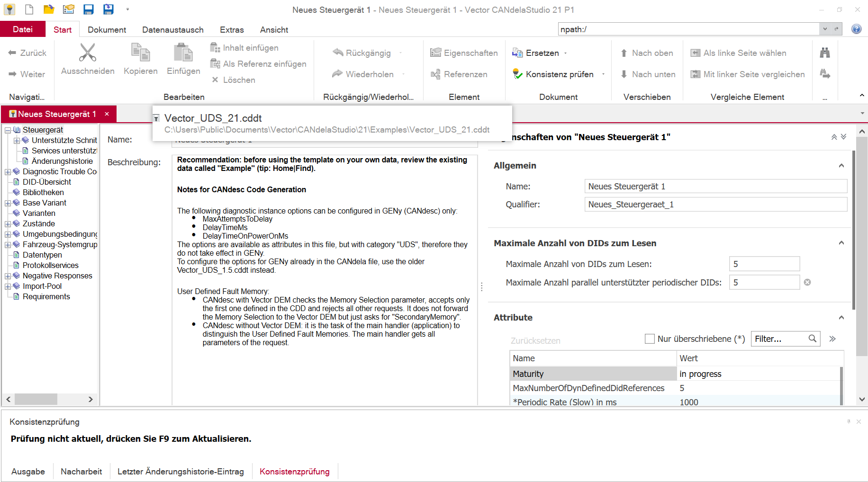Viewport: 868px width, 482px height.
Task: Click the Ersetzen button
Action: [536, 53]
